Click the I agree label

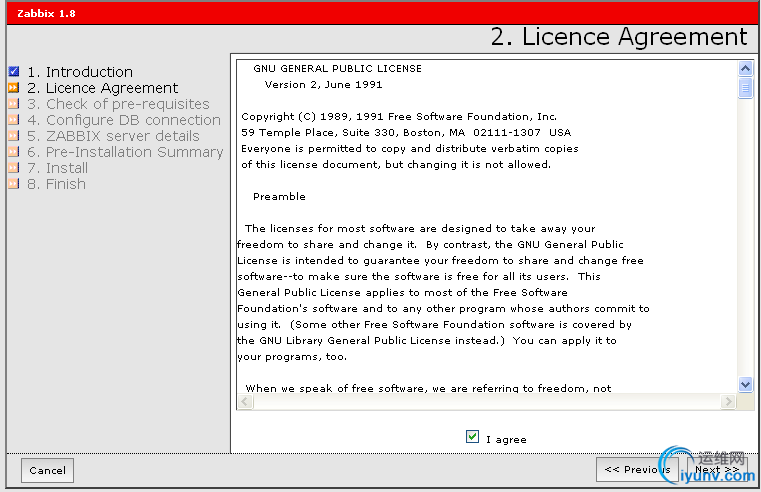[x=506, y=440]
